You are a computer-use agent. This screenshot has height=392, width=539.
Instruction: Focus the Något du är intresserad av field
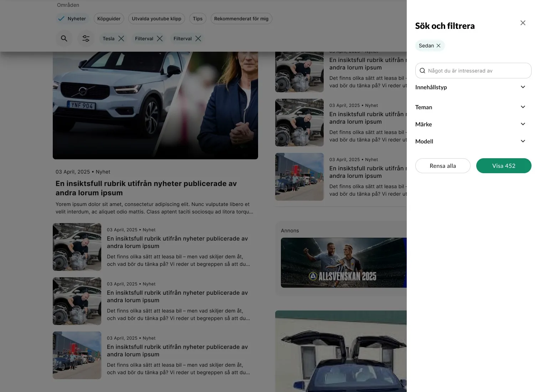pyautogui.click(x=473, y=71)
